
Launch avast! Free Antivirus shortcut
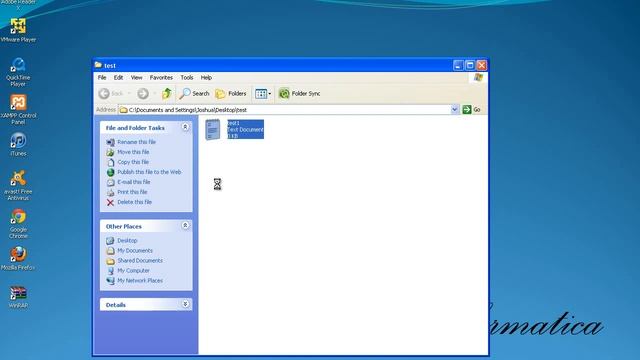pos(18,185)
